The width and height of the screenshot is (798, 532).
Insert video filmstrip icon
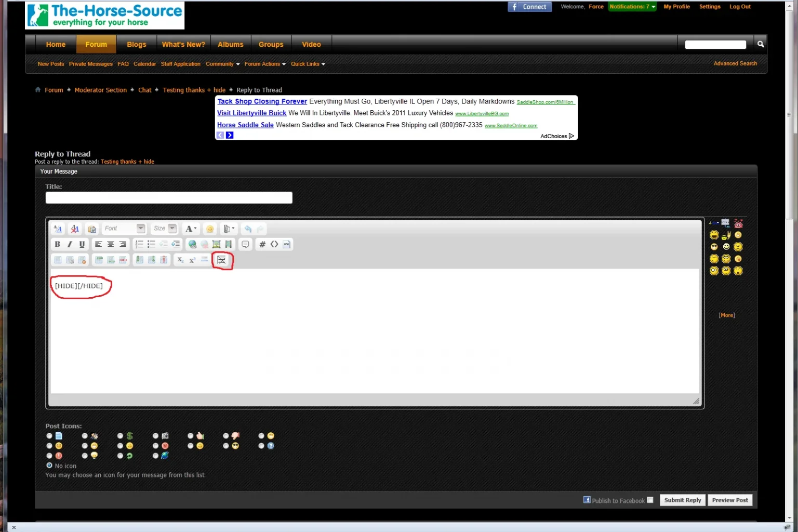229,244
